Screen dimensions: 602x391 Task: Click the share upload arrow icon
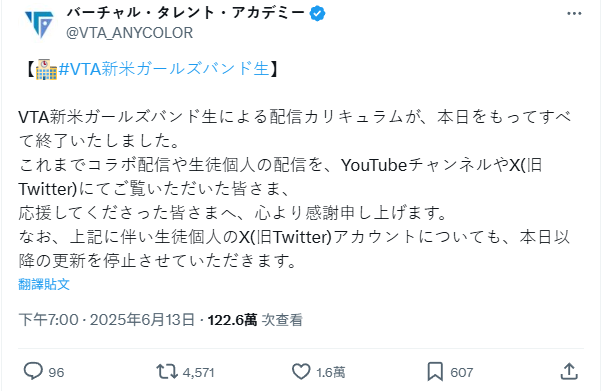(x=569, y=371)
